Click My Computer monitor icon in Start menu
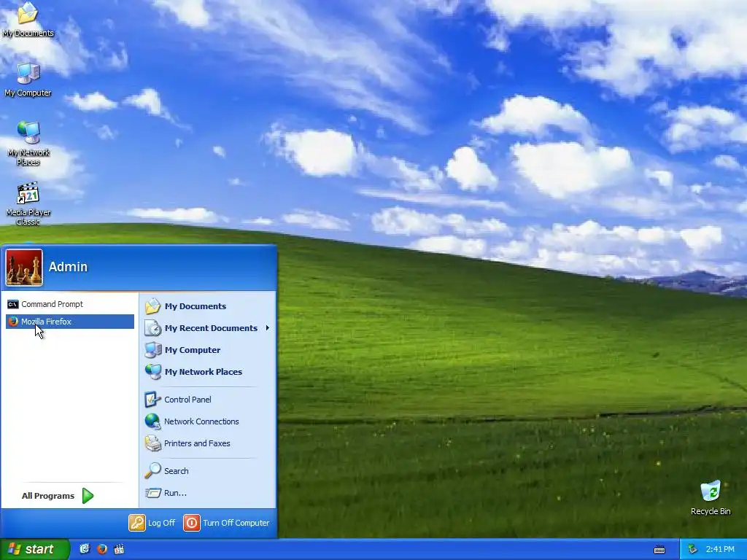Image resolution: width=747 pixels, height=560 pixels. click(153, 350)
